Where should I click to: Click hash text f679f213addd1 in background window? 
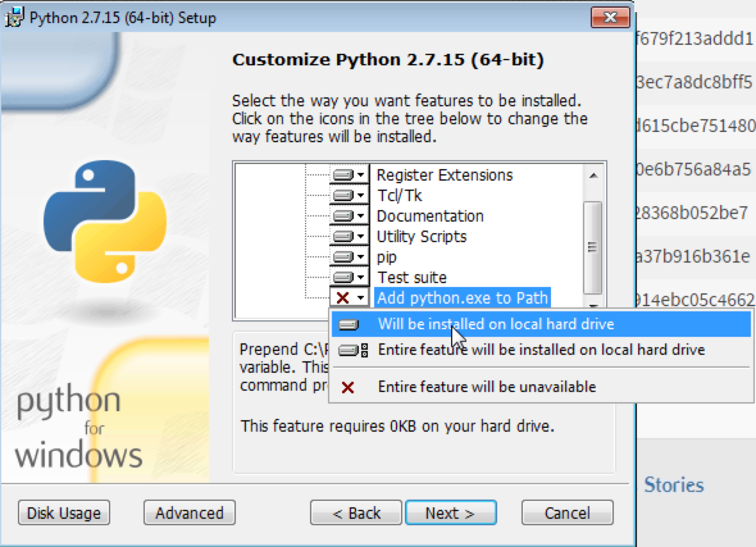pos(694,38)
